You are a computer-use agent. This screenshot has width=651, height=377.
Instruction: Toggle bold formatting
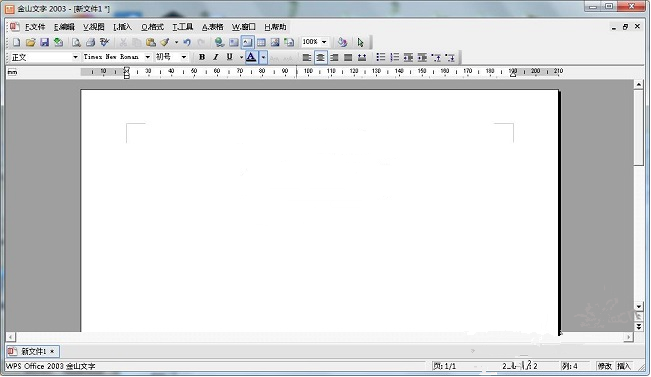[202, 57]
